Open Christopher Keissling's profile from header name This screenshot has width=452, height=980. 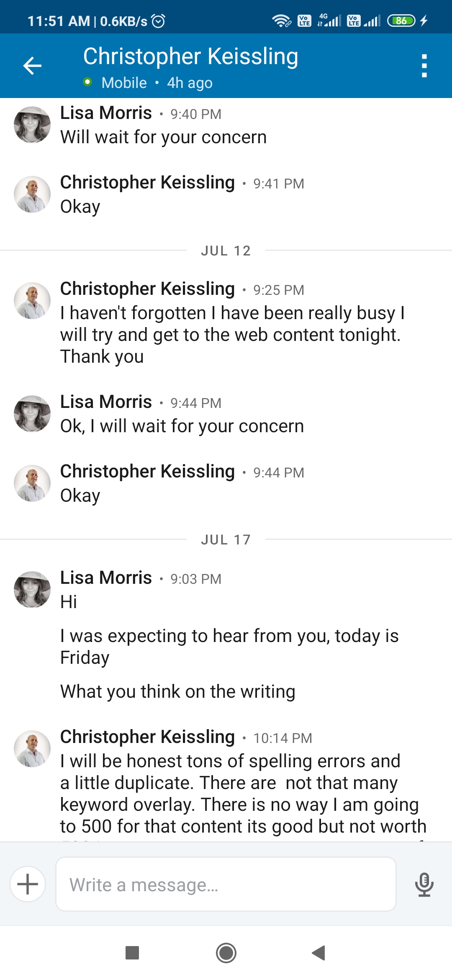(x=190, y=56)
